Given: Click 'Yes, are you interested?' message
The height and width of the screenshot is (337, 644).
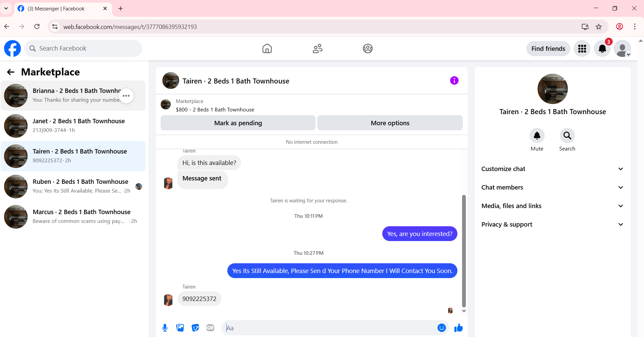Looking at the screenshot, I should [x=420, y=234].
